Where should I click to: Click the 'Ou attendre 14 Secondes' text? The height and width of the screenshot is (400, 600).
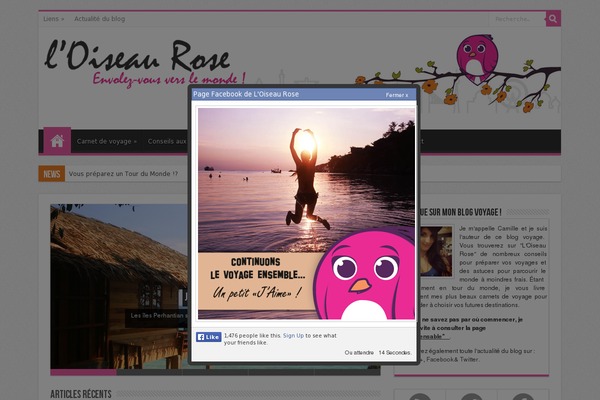(x=378, y=353)
